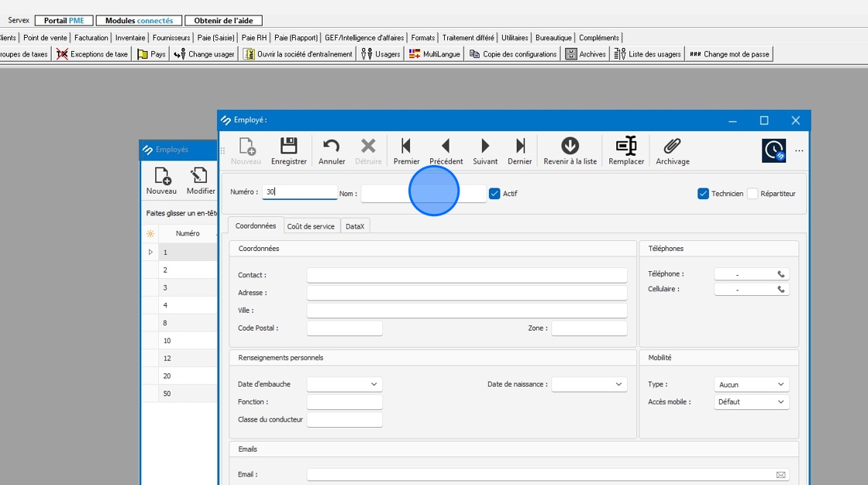Enable the Répartiteur checkbox
868x485 pixels.
point(753,194)
